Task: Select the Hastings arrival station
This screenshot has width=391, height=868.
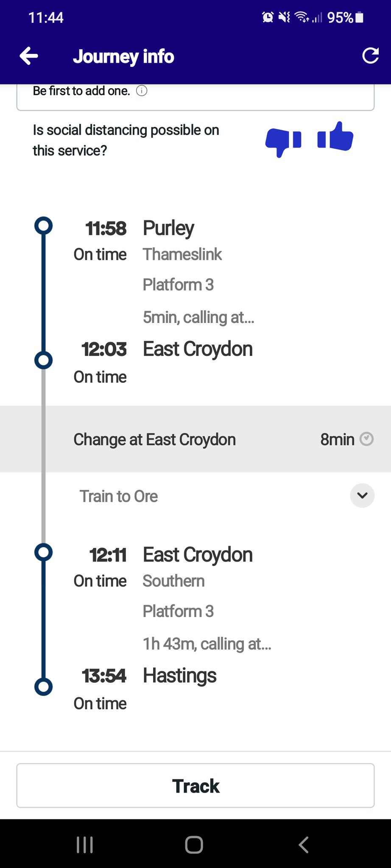Action: [179, 676]
